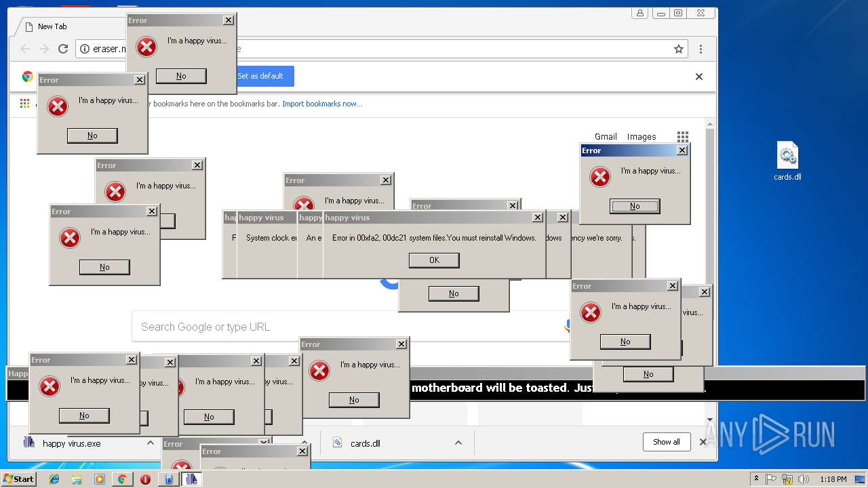
Task: View site information icon beside eraser URL
Action: [85, 49]
